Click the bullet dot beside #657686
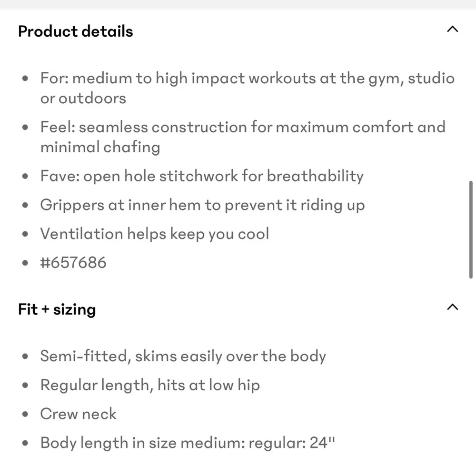This screenshot has width=476, height=476. [x=25, y=262]
